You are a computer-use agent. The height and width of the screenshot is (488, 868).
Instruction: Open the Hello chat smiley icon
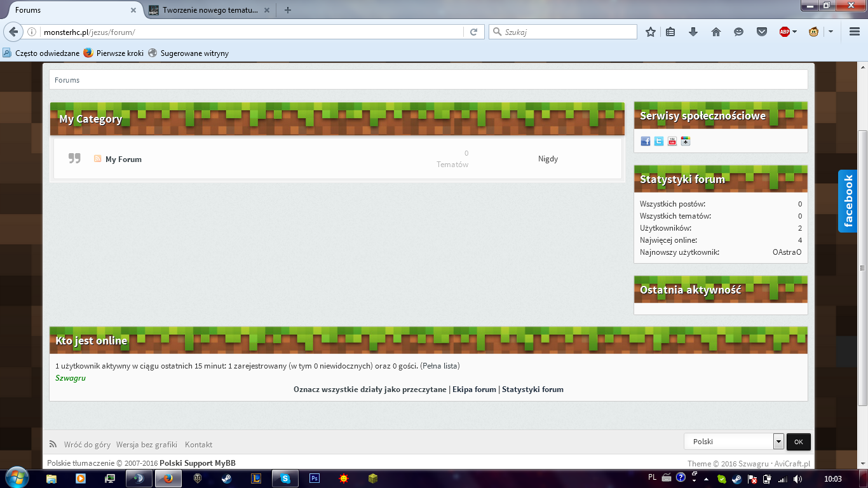point(738,32)
